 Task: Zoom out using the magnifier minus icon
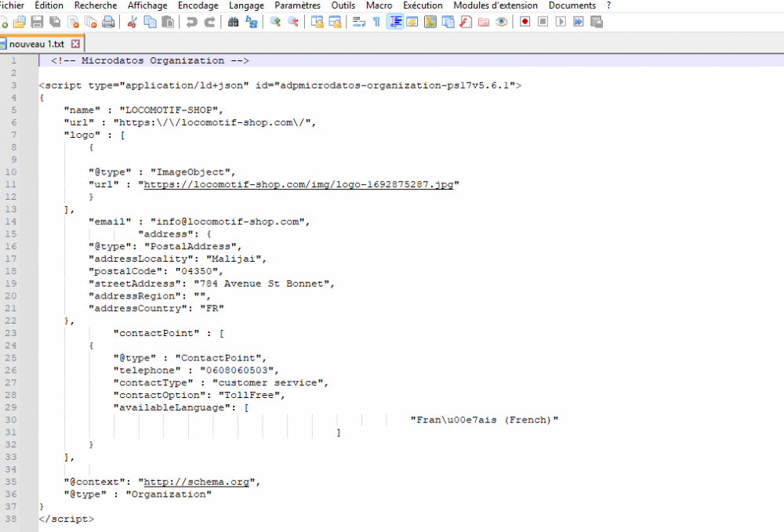[x=293, y=22]
